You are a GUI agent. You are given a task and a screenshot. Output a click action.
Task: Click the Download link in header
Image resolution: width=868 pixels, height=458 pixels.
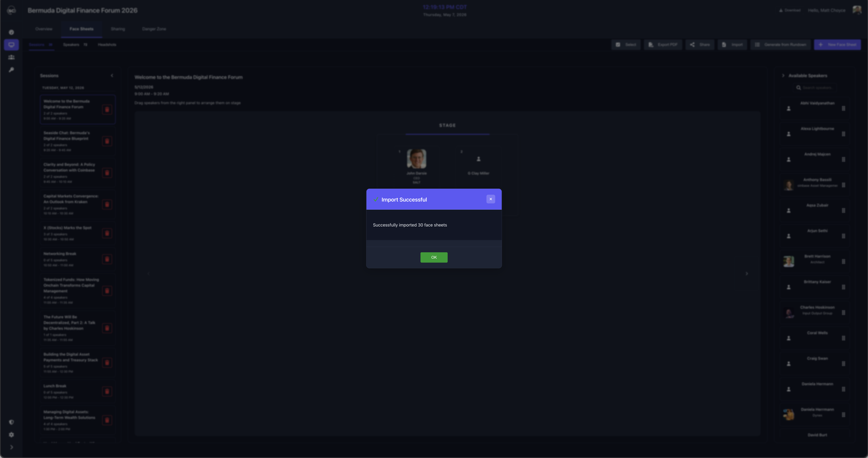790,10
